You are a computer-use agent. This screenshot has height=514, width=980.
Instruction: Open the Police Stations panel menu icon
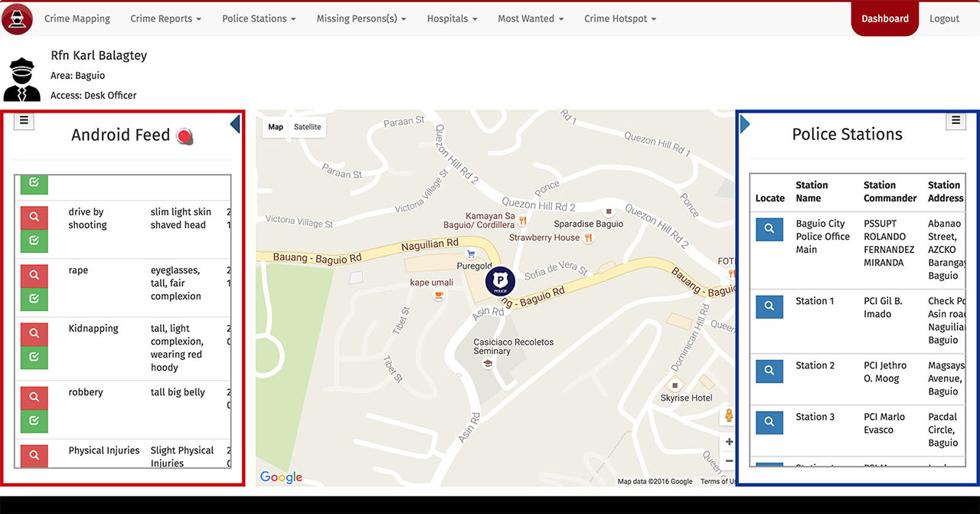(955, 120)
